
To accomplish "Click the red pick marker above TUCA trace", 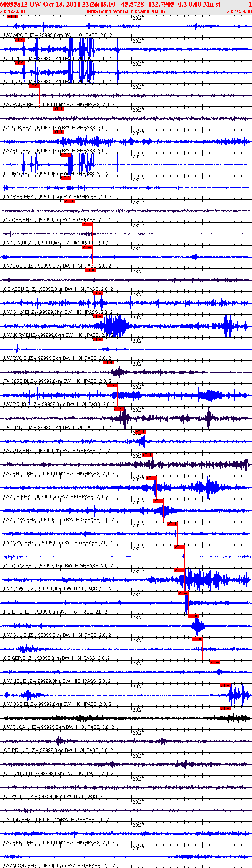I will click(x=225, y=708).
